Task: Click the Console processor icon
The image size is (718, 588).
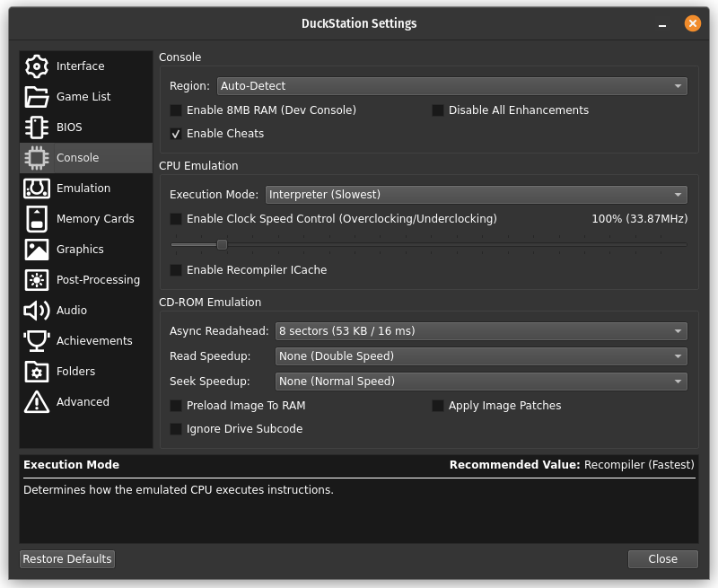Action: click(x=37, y=157)
